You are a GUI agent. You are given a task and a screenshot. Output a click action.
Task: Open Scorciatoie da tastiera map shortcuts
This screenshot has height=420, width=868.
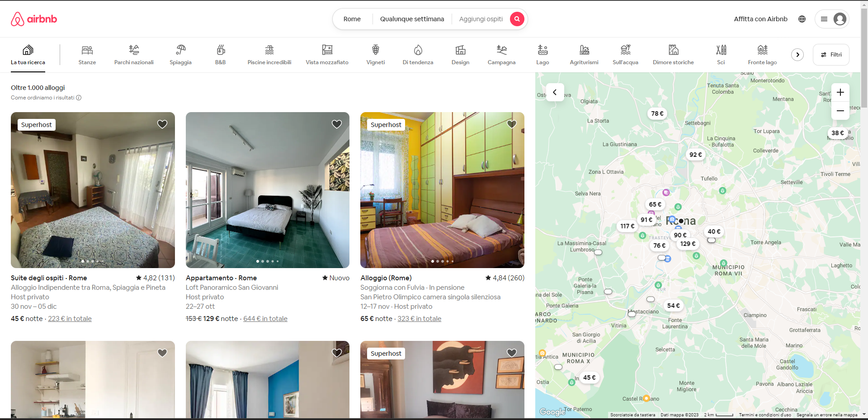632,415
